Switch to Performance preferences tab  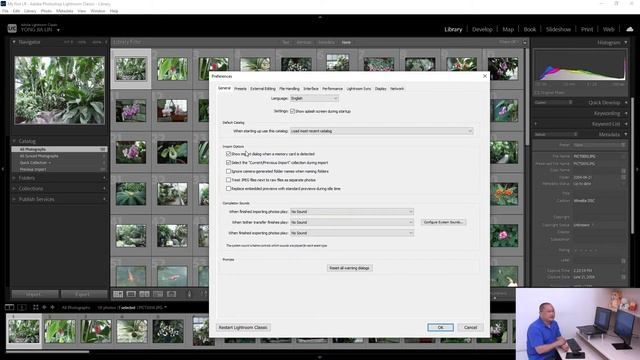coord(333,89)
